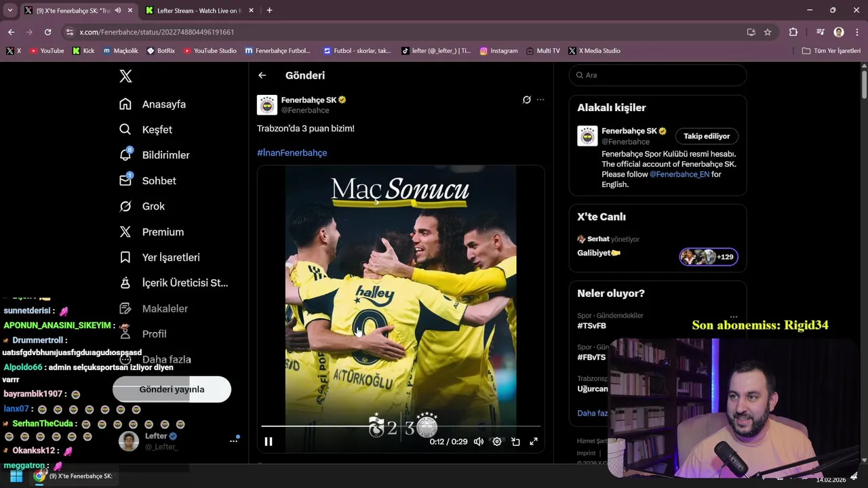Open YouTube Studio bookmark

(x=210, y=51)
